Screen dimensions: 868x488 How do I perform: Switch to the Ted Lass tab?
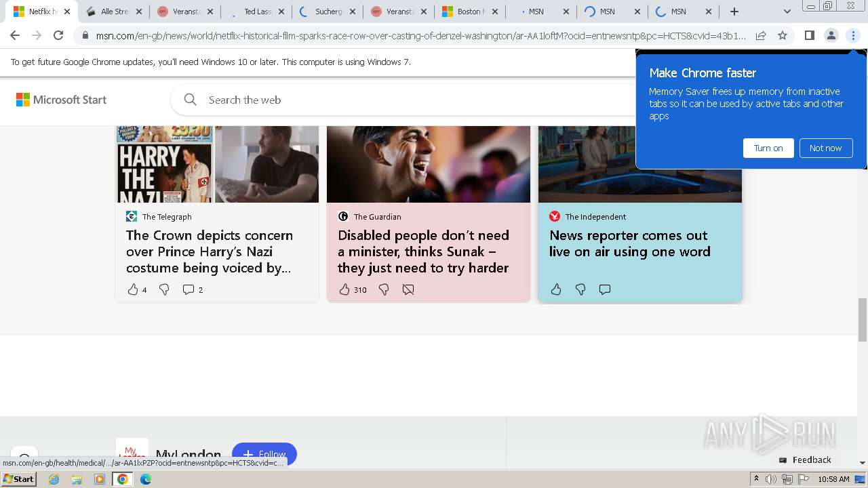click(x=258, y=12)
